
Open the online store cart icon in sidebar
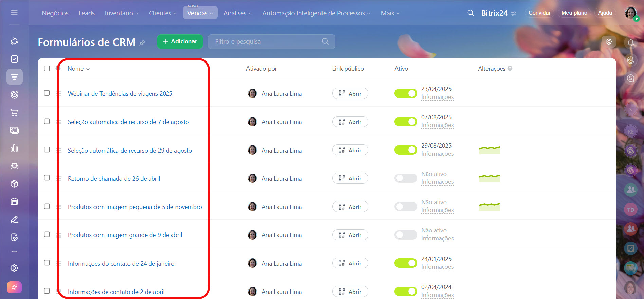[x=14, y=112]
